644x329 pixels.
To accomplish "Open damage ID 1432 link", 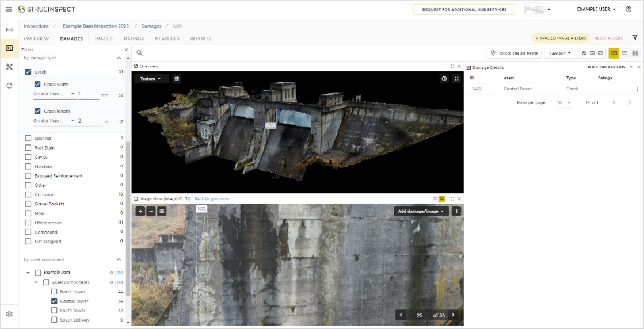I will tap(477, 89).
